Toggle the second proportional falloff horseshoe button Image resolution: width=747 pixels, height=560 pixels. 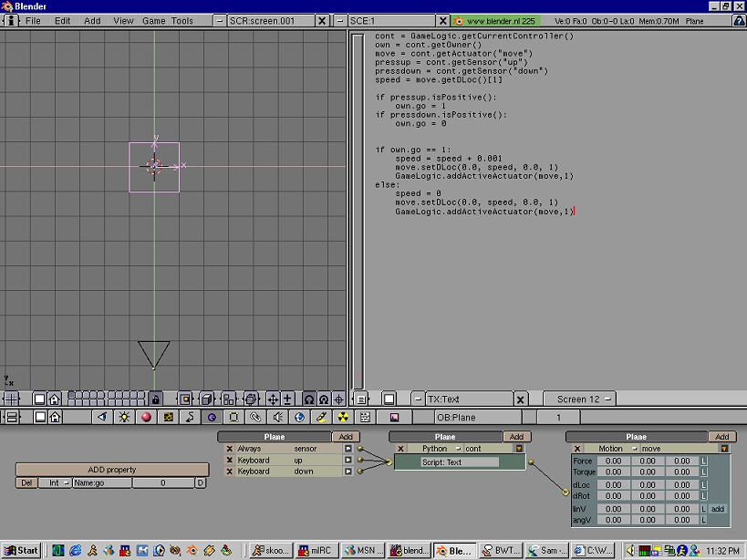click(324, 399)
